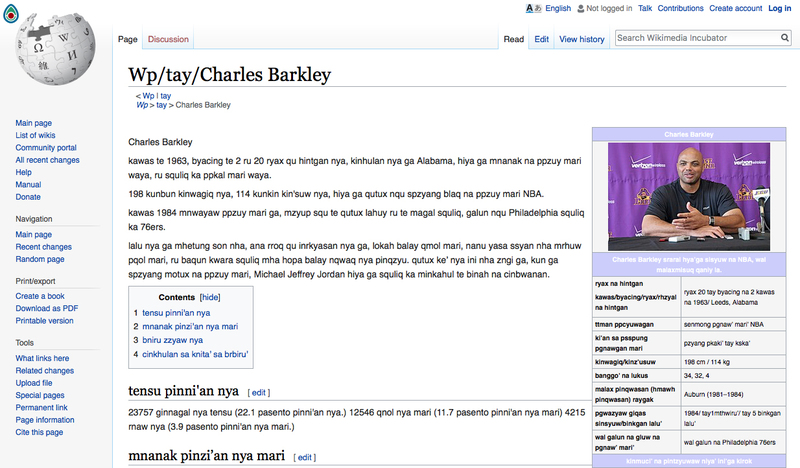Edit the mnanak pinzi'an nya mari section

tap(305, 457)
